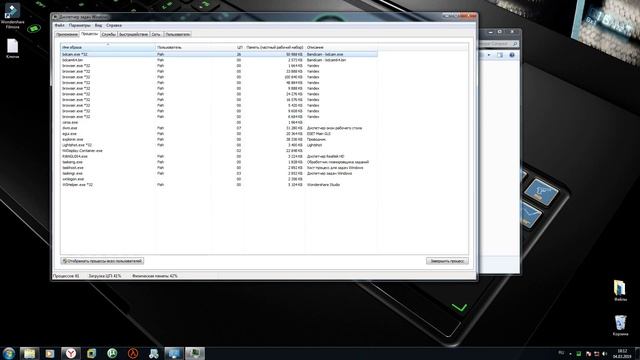Select the Процессы tab
Viewport: 640px width, 360px height.
click(89, 34)
